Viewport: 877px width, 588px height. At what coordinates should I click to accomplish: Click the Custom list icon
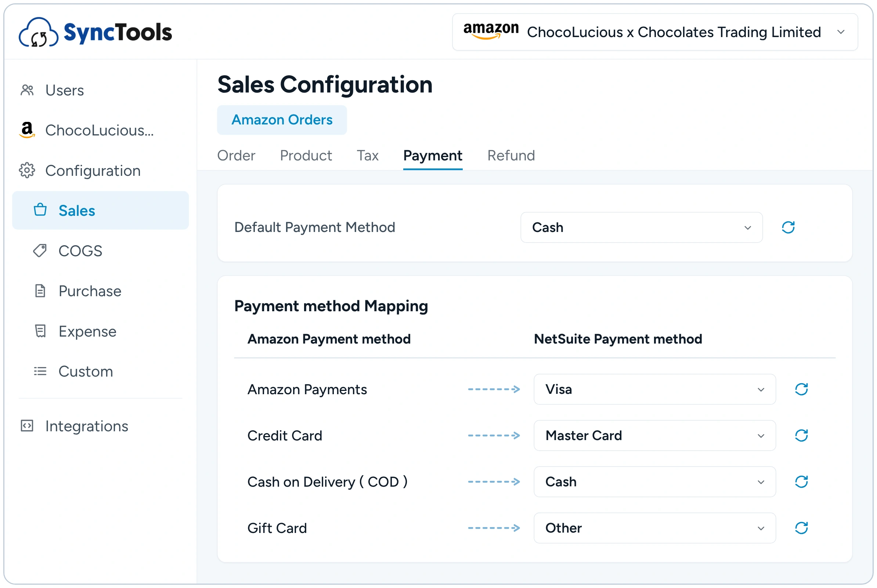click(x=40, y=371)
